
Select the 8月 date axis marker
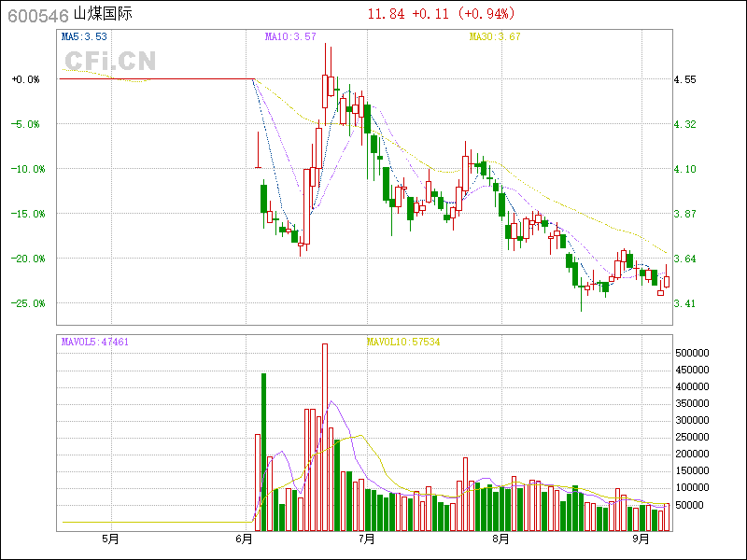[x=500, y=539]
